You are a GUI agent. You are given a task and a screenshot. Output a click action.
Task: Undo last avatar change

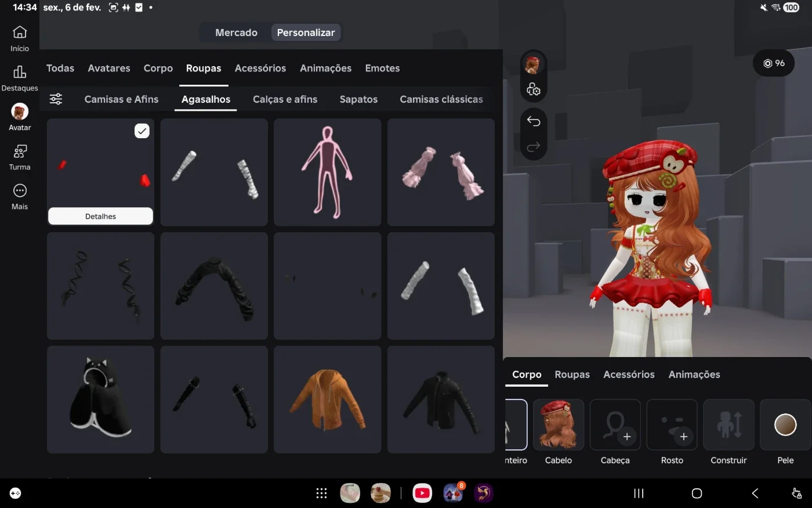(x=534, y=121)
